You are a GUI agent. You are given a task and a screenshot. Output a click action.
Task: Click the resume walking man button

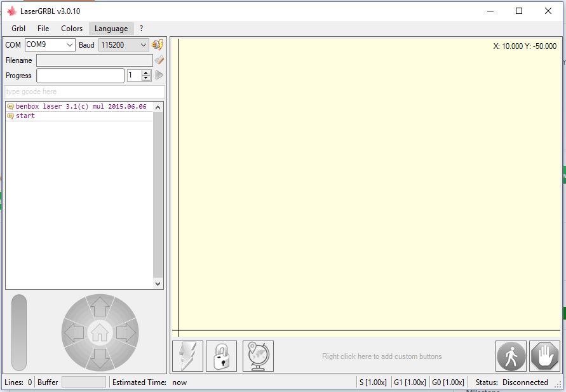point(511,356)
